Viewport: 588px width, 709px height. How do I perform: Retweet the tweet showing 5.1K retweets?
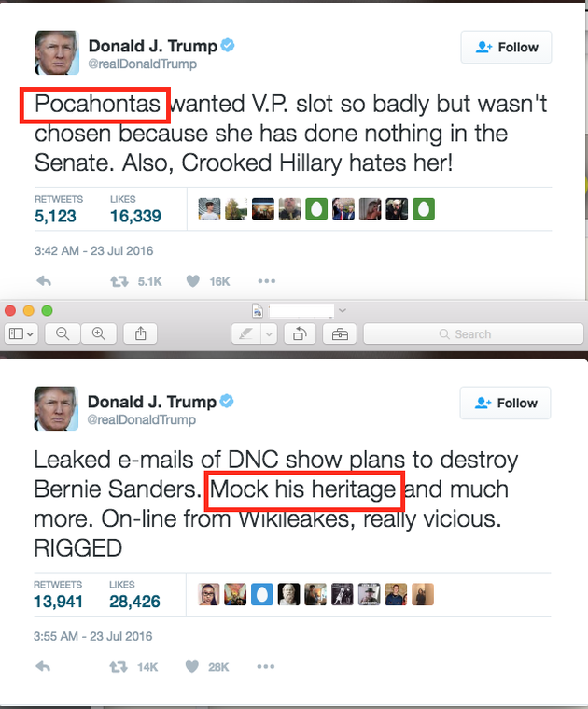[119, 282]
